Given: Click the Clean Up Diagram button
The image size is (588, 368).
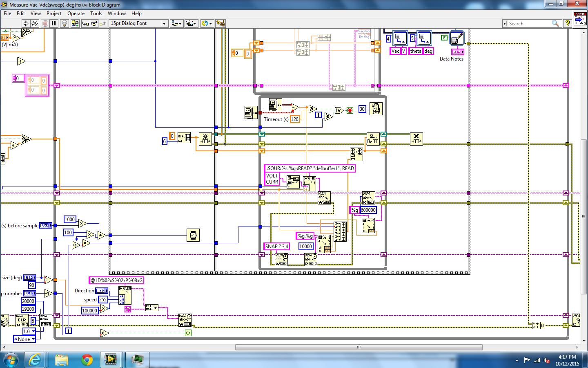Looking at the screenshot, I should [x=220, y=23].
